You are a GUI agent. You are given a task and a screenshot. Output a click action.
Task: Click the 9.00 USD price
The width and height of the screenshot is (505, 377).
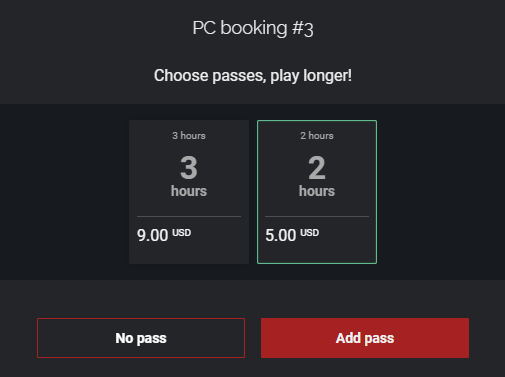164,235
